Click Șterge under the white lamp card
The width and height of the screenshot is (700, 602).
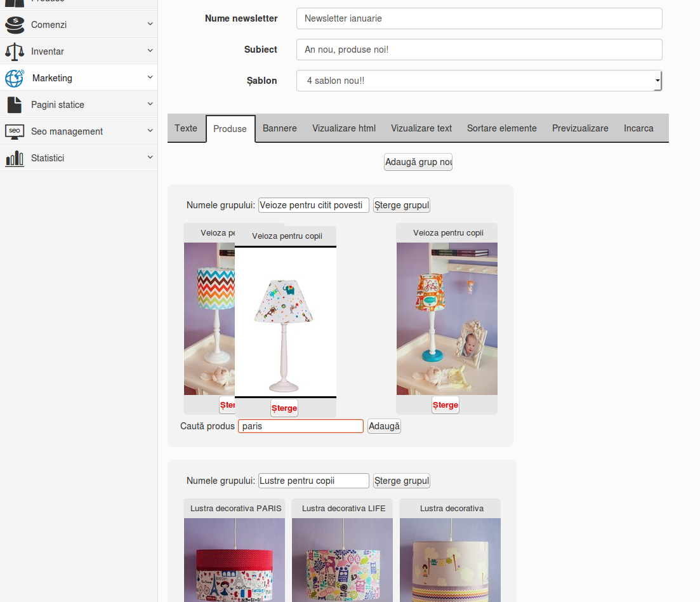[284, 408]
